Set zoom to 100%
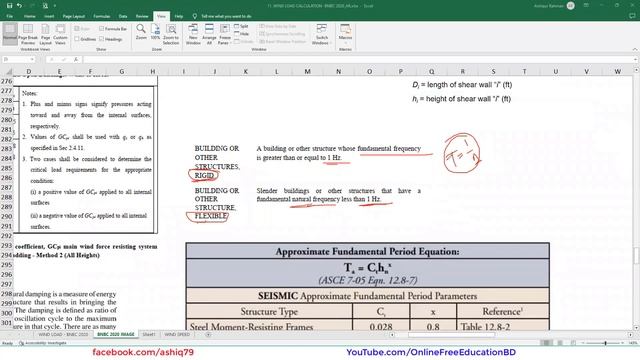Screen dimensions: 640x360 pyautogui.click(x=155, y=32)
